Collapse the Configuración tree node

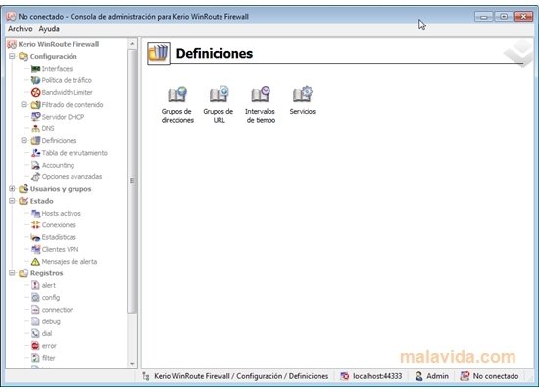12,56
